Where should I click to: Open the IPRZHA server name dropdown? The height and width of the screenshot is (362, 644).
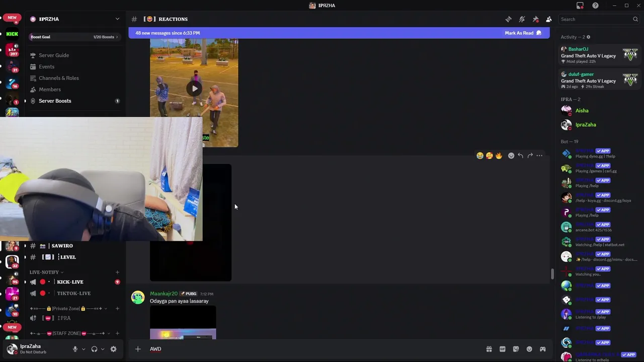click(x=75, y=19)
